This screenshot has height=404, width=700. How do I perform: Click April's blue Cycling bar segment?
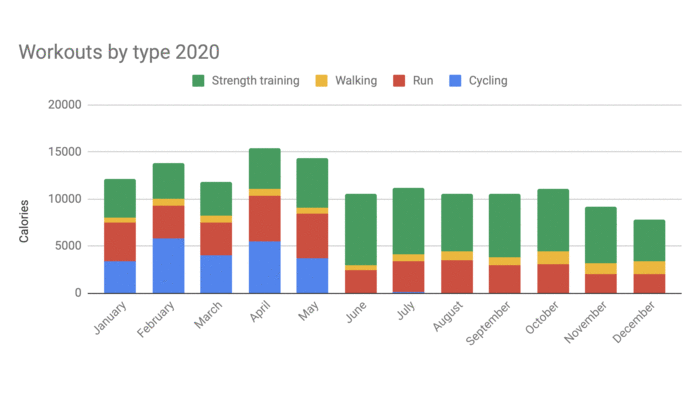click(264, 267)
